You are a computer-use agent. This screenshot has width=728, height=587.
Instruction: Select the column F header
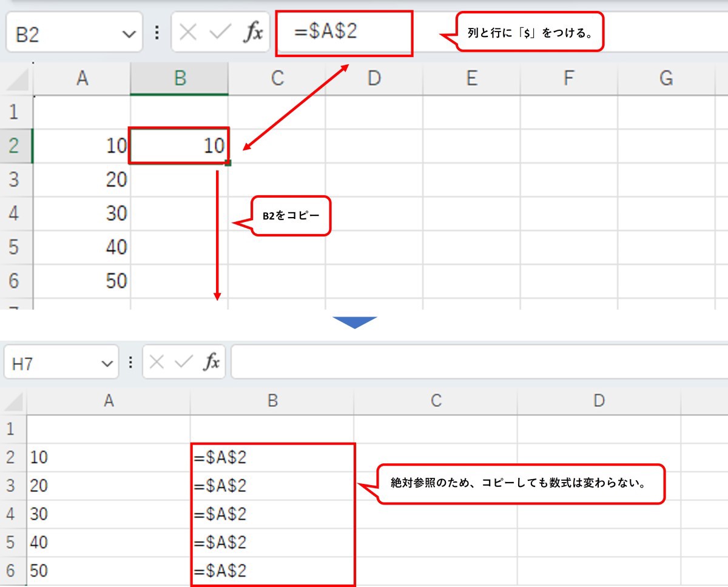[568, 78]
